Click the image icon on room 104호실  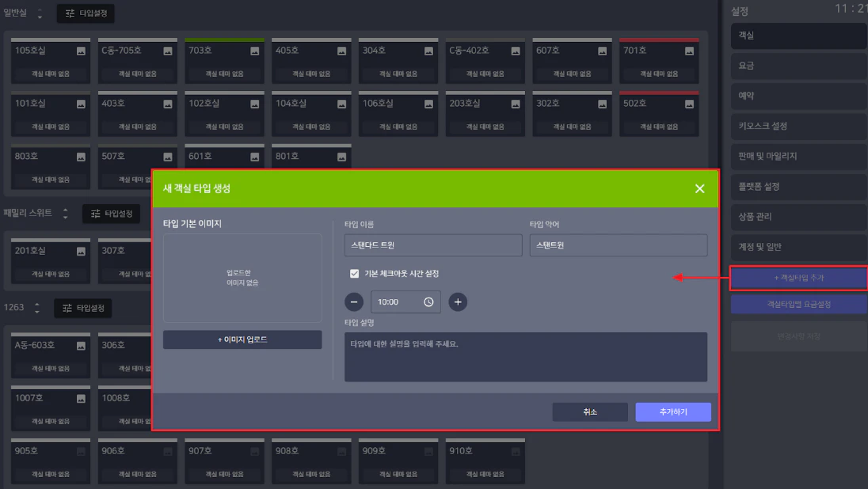coord(341,104)
